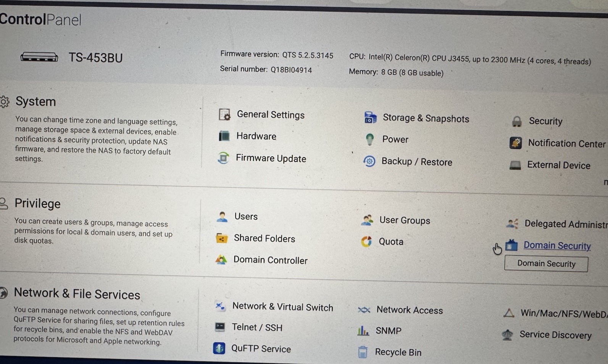This screenshot has height=364, width=608.
Task: Click the Domain Controller icon
Action: pyautogui.click(x=221, y=260)
